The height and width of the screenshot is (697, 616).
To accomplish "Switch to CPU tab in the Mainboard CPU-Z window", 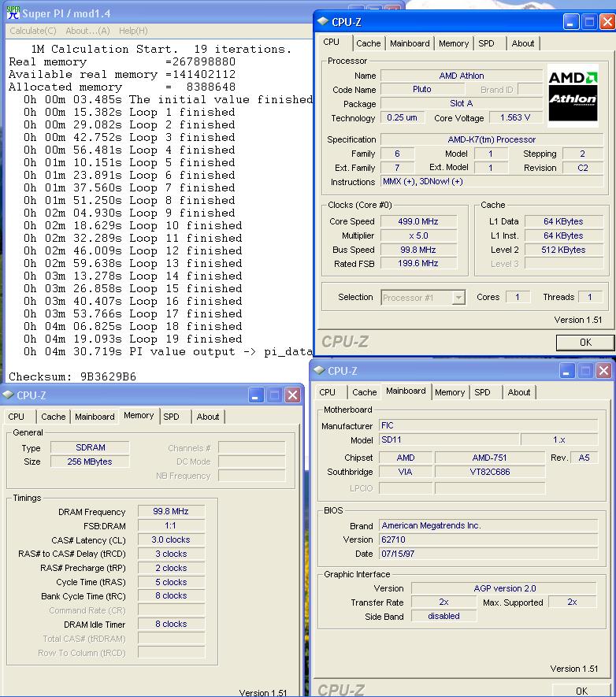I will 327,392.
